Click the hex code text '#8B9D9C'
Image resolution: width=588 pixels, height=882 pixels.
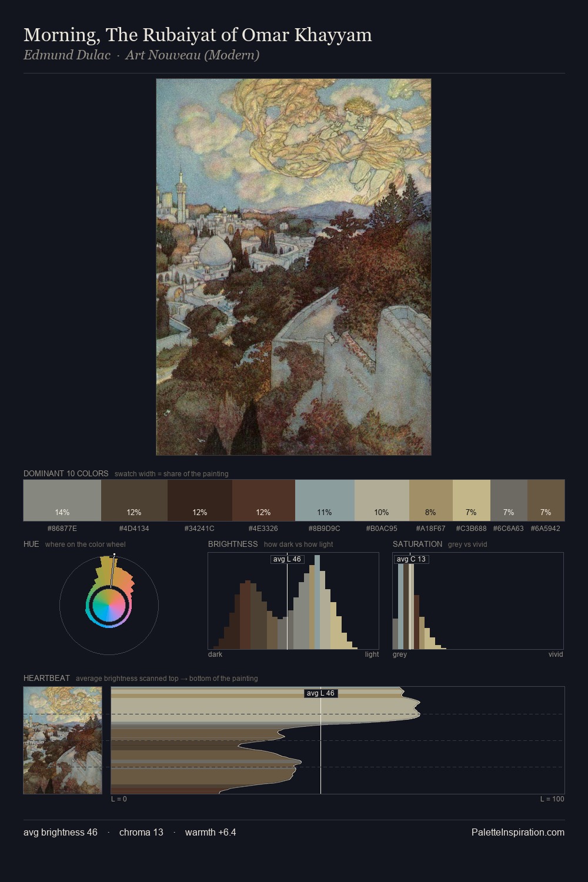coord(325,529)
